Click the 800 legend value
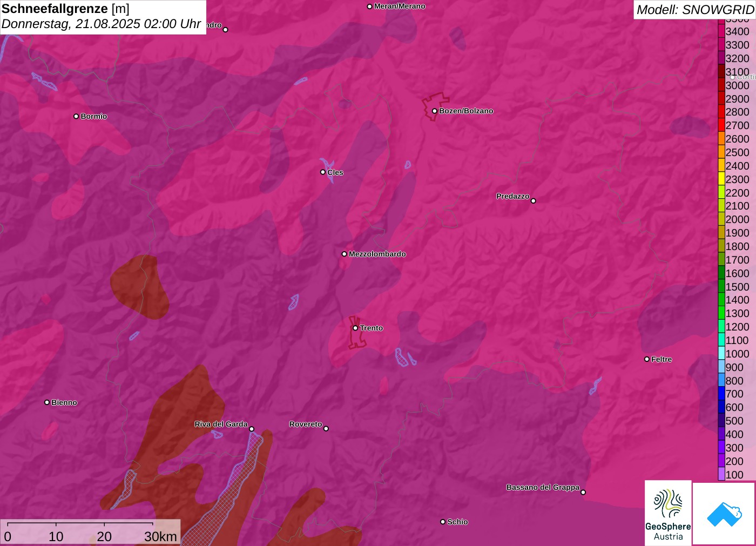 coord(734,380)
